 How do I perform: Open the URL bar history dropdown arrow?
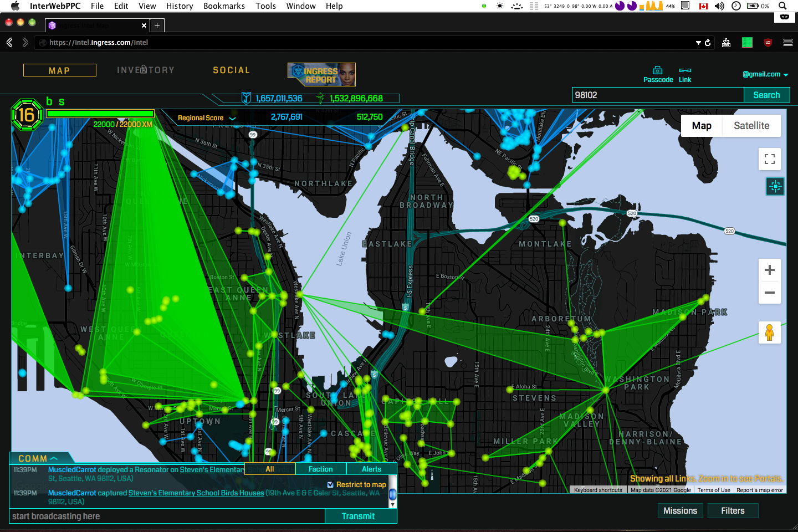(698, 43)
